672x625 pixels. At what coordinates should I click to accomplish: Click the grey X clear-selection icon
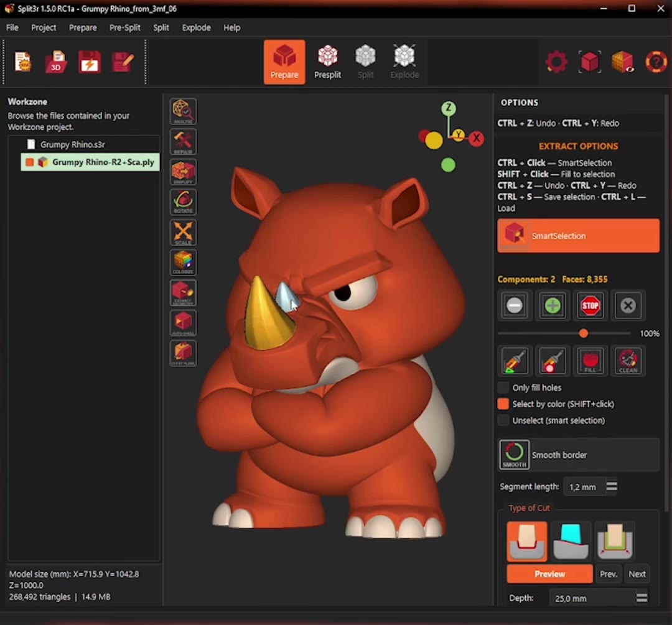tap(628, 305)
